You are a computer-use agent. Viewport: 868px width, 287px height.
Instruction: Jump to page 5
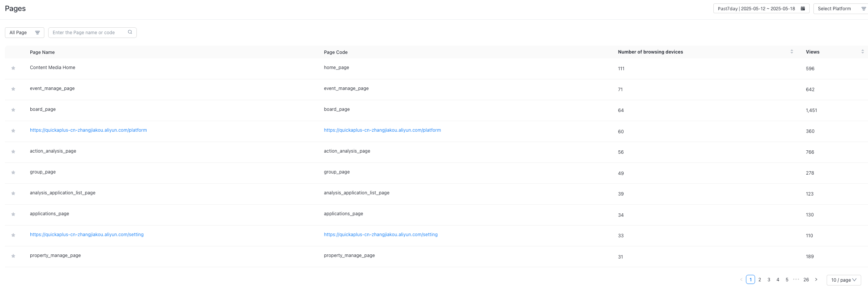click(787, 279)
